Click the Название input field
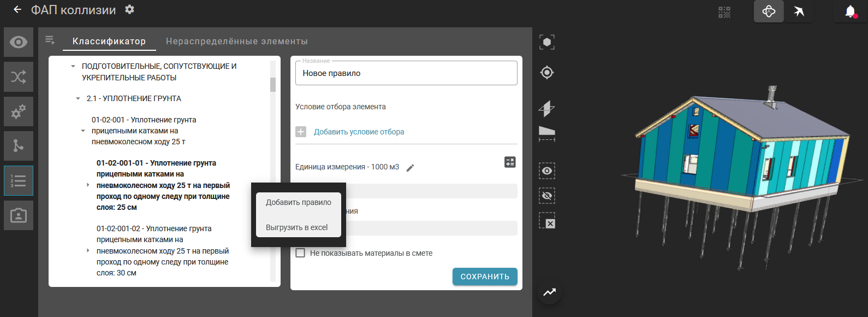 coord(406,73)
